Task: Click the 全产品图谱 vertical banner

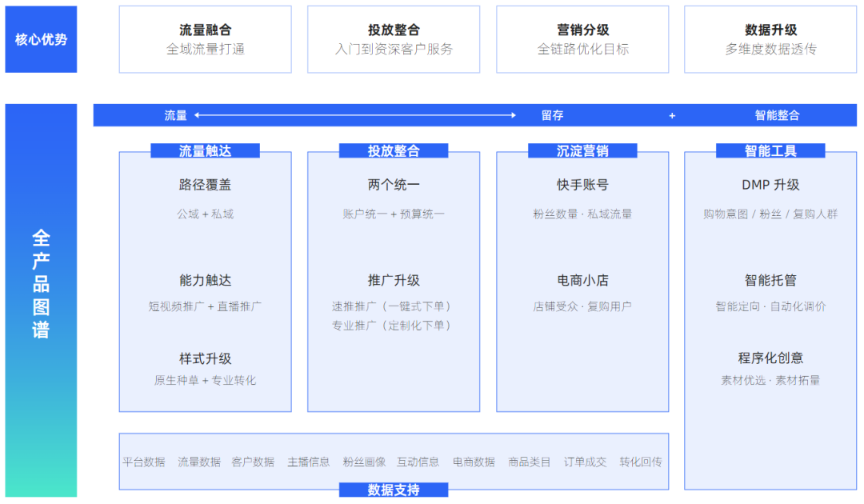Action: [41, 300]
